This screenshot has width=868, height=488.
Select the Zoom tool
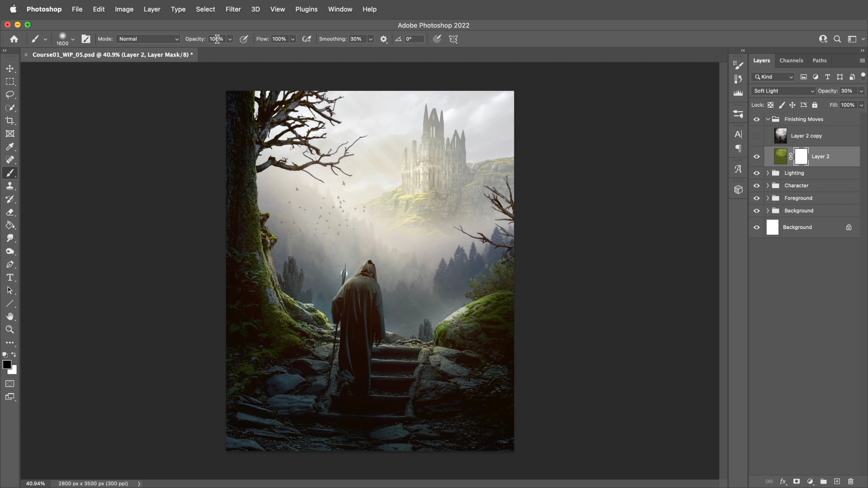[x=10, y=329]
